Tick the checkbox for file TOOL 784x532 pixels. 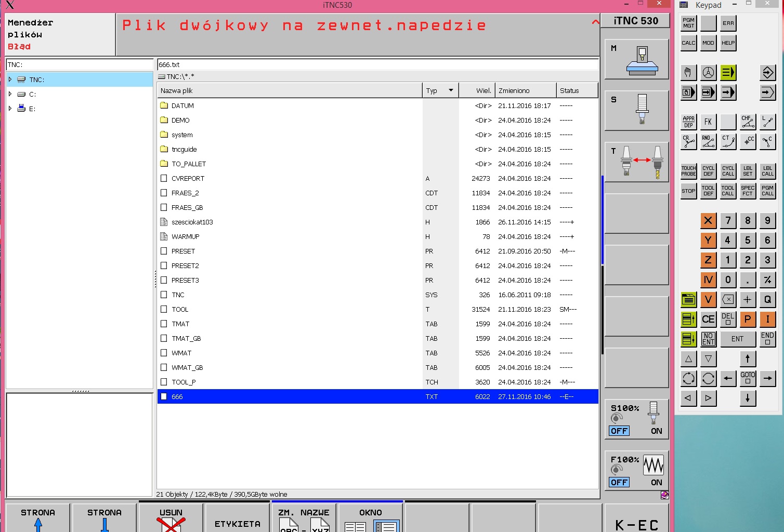point(164,309)
